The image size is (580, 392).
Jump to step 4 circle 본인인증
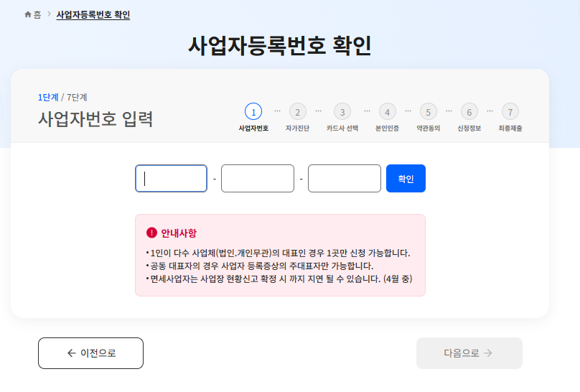point(388,111)
